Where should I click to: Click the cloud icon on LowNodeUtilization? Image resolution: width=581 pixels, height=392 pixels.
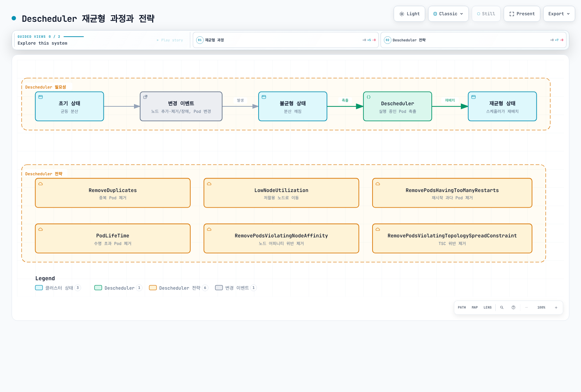(x=209, y=184)
